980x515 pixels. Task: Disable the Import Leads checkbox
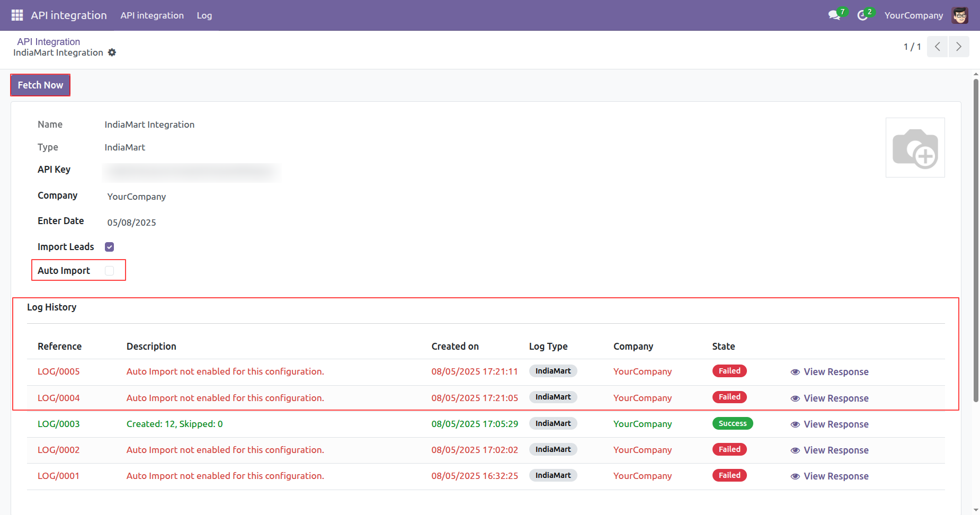coord(110,247)
